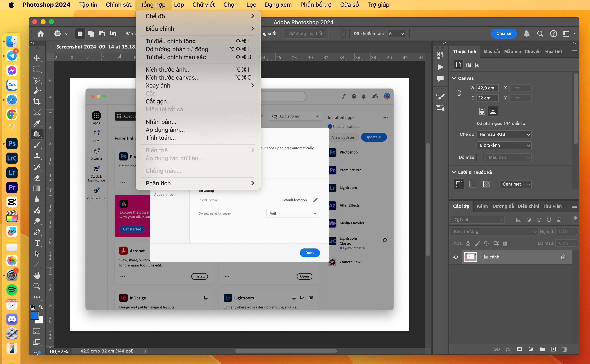This screenshot has height=364, width=590.
Task: Click the Chia sẻ button
Action: tap(503, 33)
